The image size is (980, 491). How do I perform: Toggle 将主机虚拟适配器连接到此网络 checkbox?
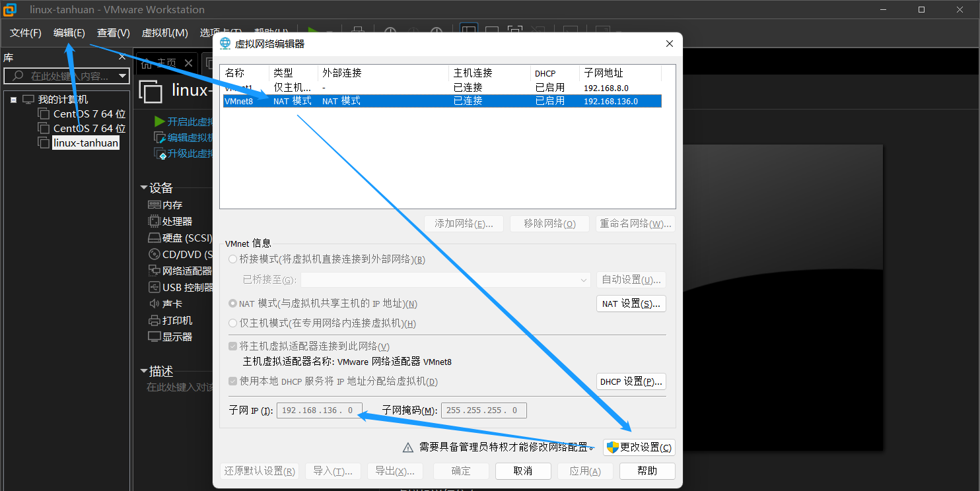coord(232,346)
